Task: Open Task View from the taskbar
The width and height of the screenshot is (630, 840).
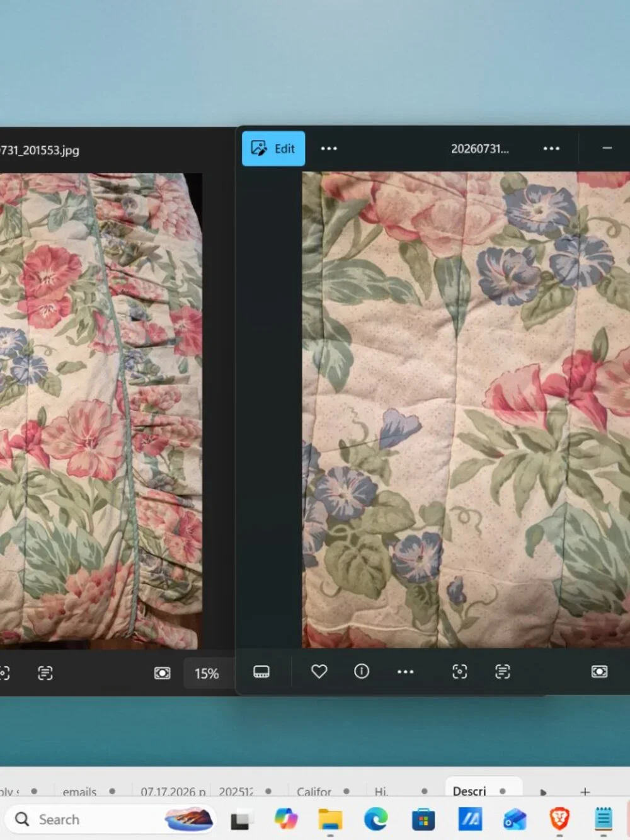Action: click(241, 819)
